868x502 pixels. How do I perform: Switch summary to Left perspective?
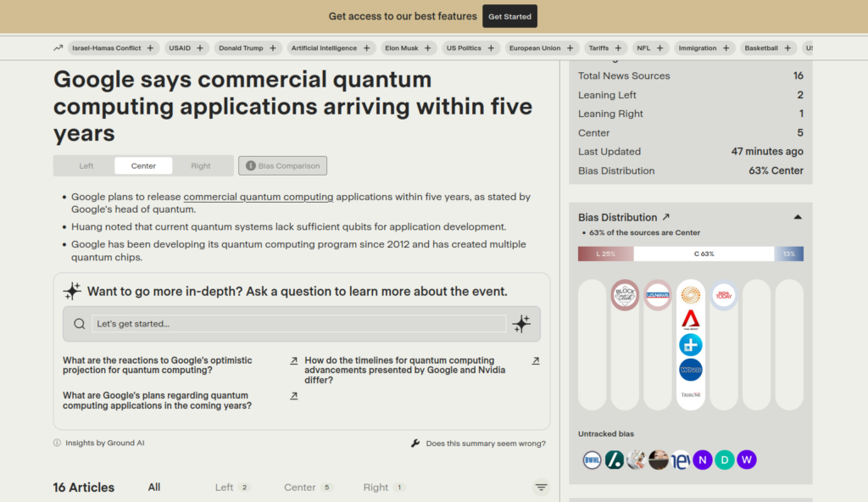click(86, 166)
